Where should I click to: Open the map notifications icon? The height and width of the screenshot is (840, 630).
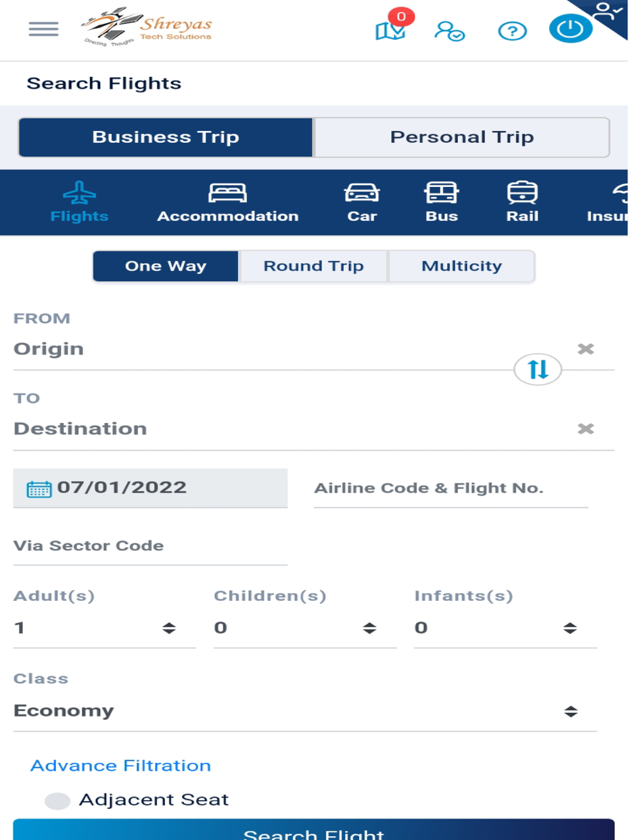[391, 30]
